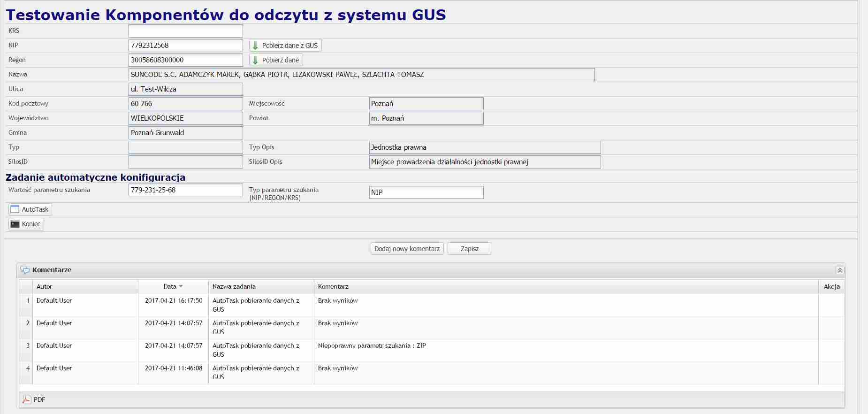
Task: Click the AutoTask button
Action: 30,209
